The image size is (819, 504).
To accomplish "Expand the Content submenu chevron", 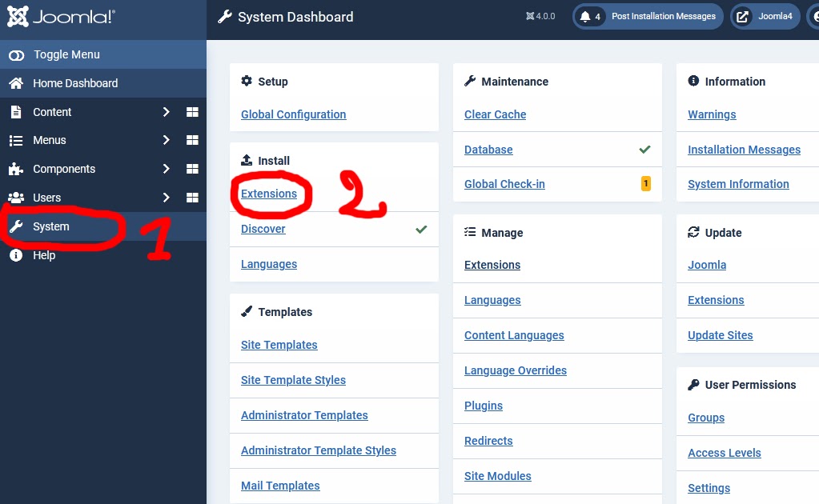I will coord(166,112).
